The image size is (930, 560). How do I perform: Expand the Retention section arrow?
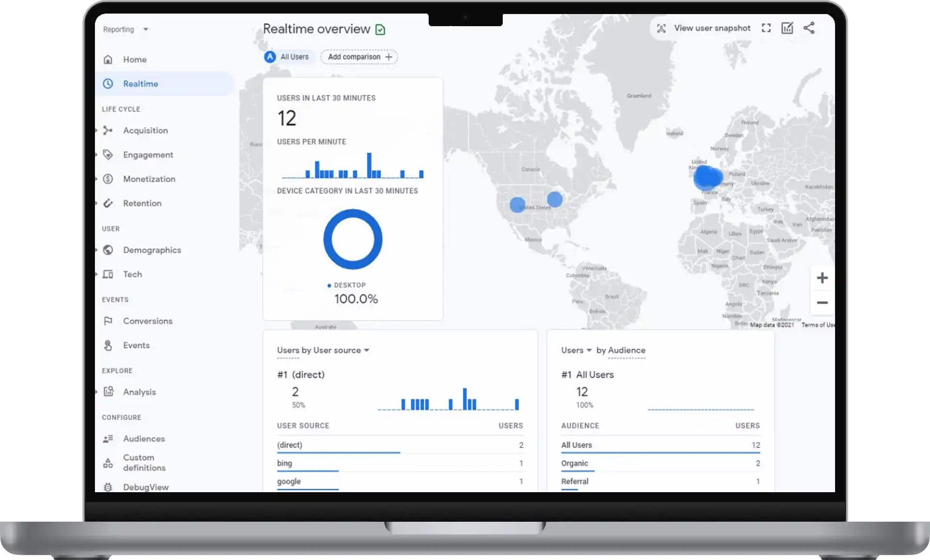point(96,203)
